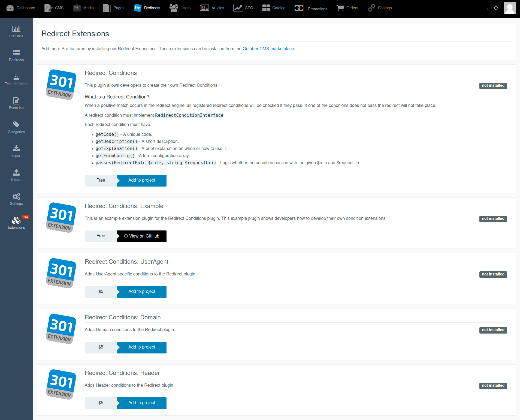Click the crosshair preview icon in top bar
520x420 pixels.
496,8
